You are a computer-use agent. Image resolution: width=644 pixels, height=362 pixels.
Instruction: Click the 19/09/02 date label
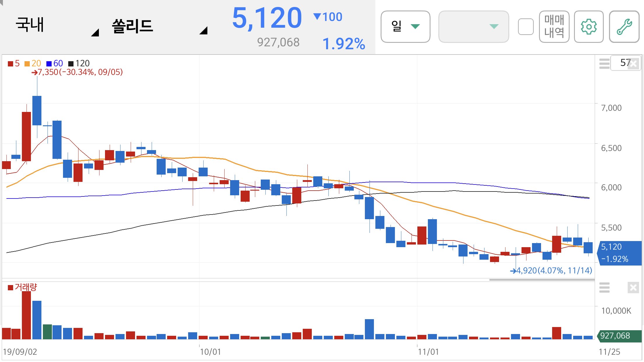pos(20,352)
